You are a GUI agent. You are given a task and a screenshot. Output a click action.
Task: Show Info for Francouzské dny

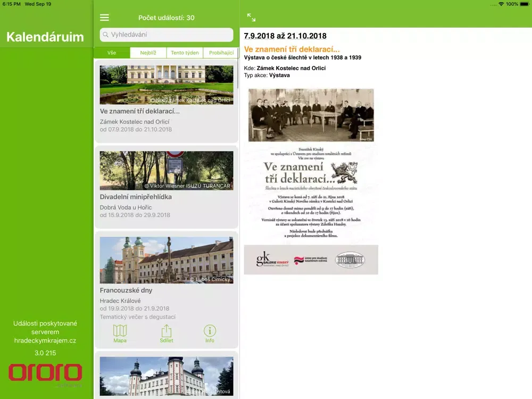(x=210, y=334)
